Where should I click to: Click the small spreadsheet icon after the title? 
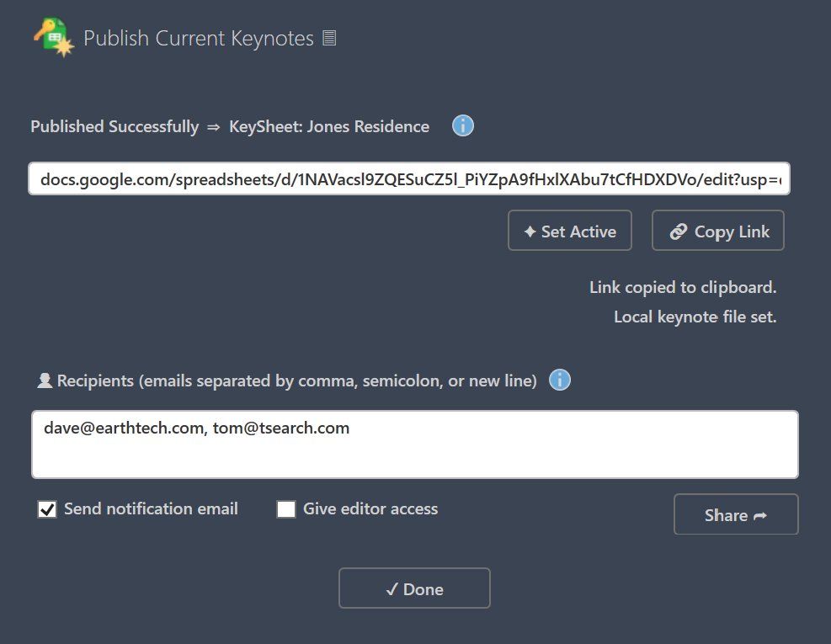point(328,37)
